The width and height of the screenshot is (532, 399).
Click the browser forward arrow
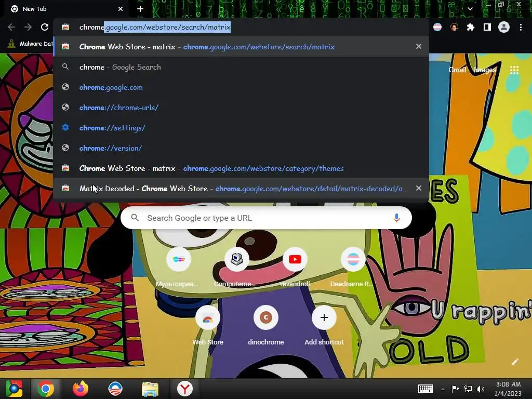tap(28, 27)
